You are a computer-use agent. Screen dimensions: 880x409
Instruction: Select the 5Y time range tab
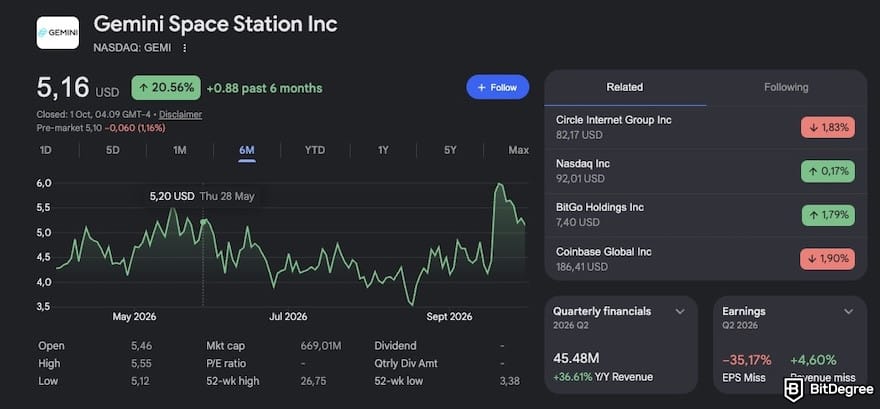[450, 150]
